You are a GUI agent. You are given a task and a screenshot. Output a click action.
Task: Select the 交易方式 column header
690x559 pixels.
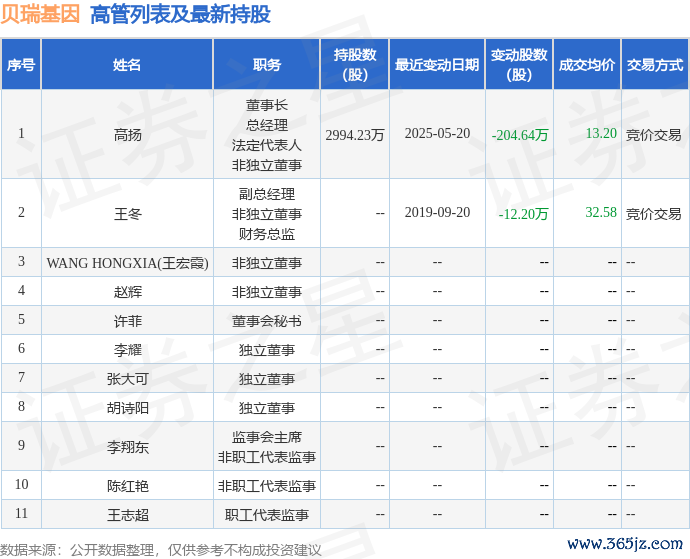[x=655, y=65]
